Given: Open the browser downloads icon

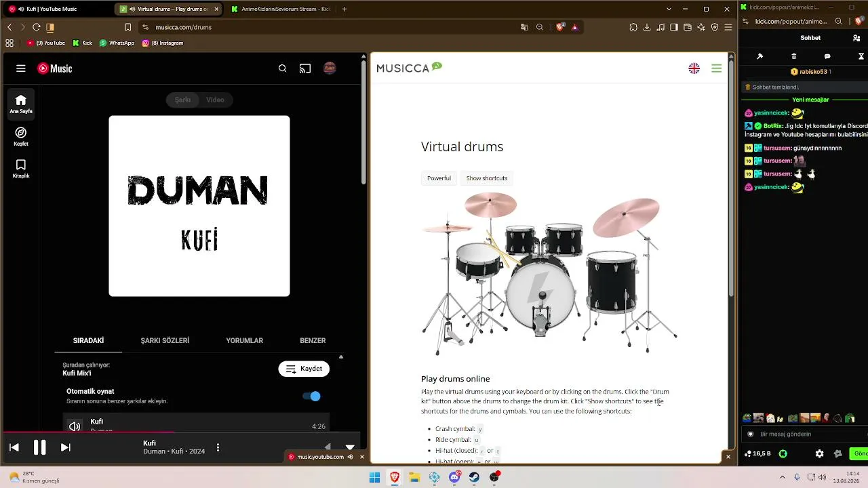Looking at the screenshot, I should coord(647,27).
